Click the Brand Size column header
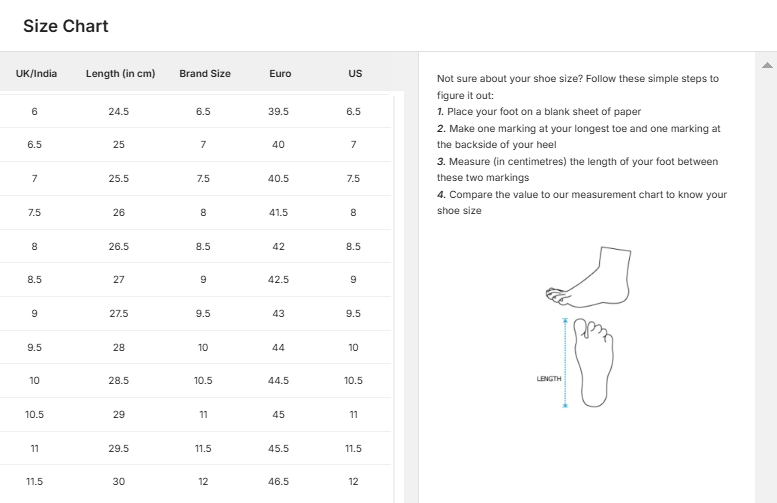 [204, 74]
